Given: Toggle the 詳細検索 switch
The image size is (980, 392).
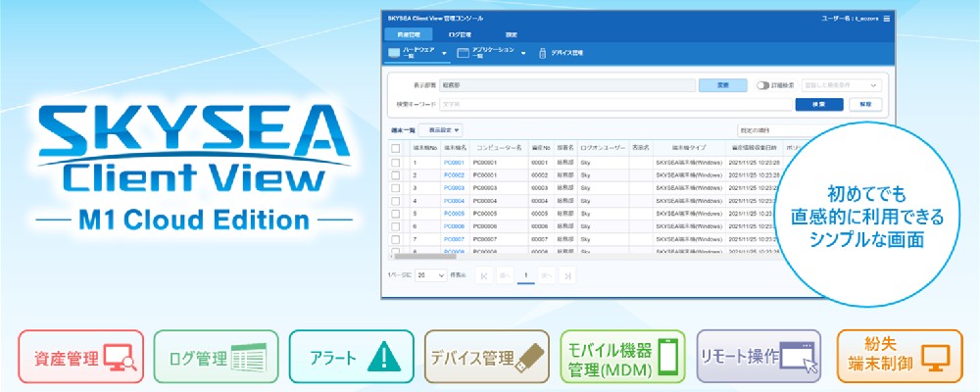Looking at the screenshot, I should point(762,85).
